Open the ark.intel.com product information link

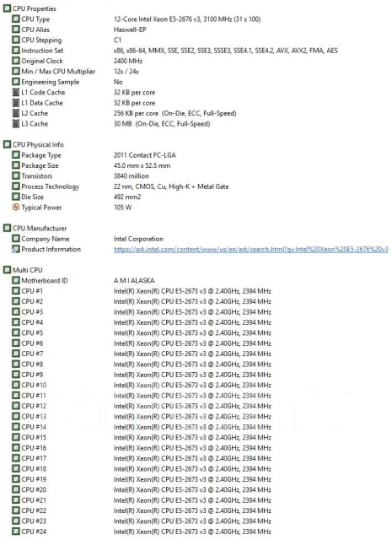(251, 250)
